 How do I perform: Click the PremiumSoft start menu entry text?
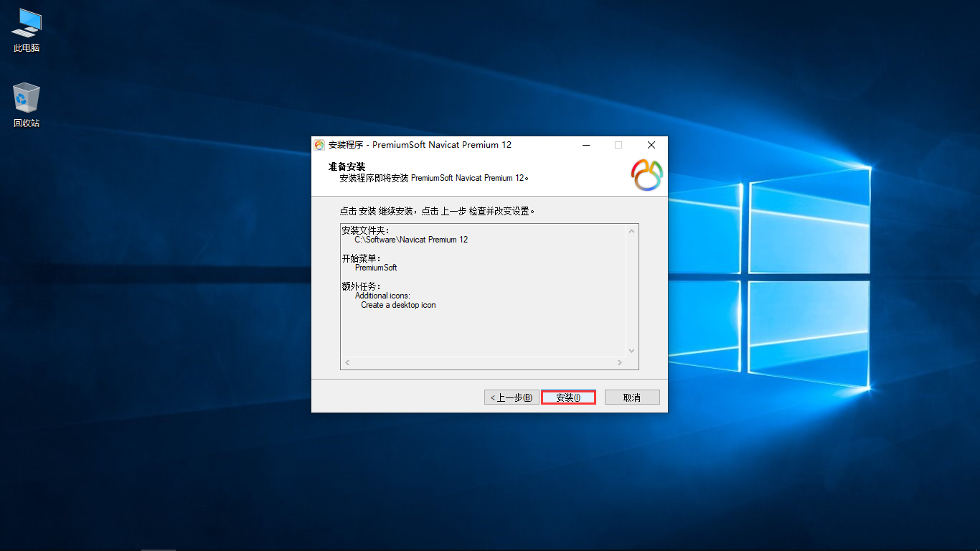coord(376,268)
